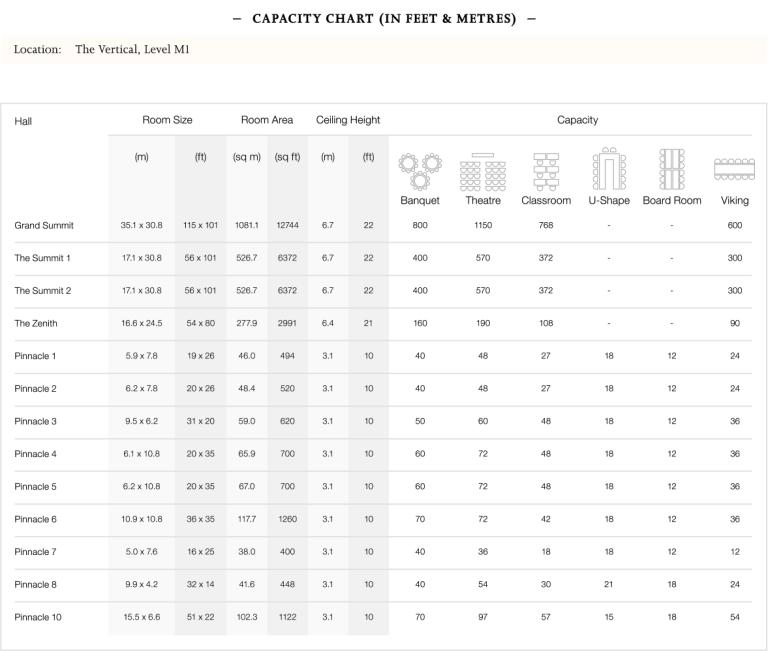Click the Hall column header
This screenshot has height=651, width=768.
point(23,121)
